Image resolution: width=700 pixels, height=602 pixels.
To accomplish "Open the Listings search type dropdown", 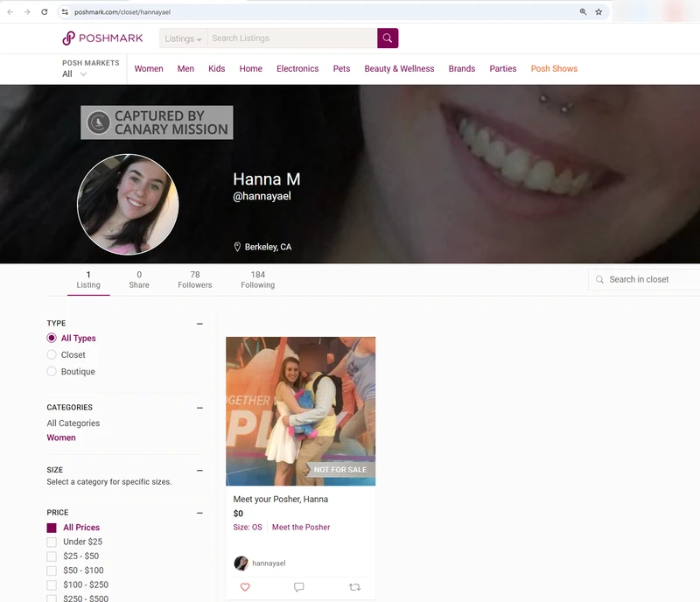I will click(184, 38).
